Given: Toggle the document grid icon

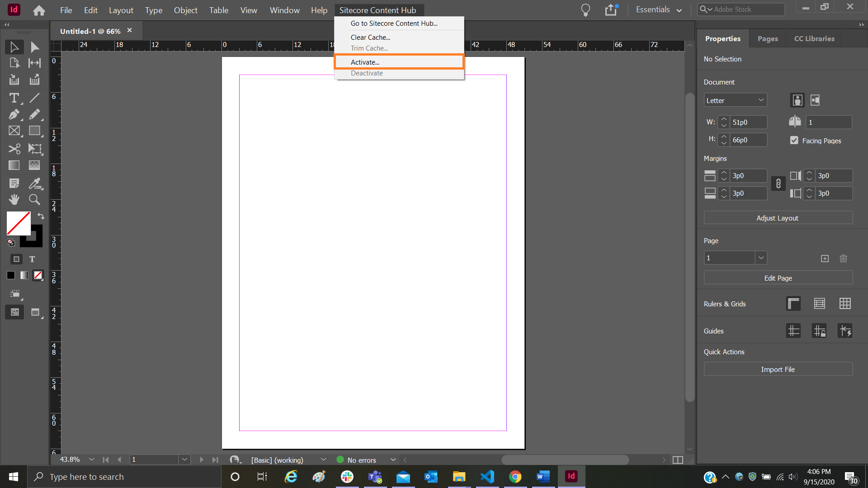Looking at the screenshot, I should [x=845, y=304].
